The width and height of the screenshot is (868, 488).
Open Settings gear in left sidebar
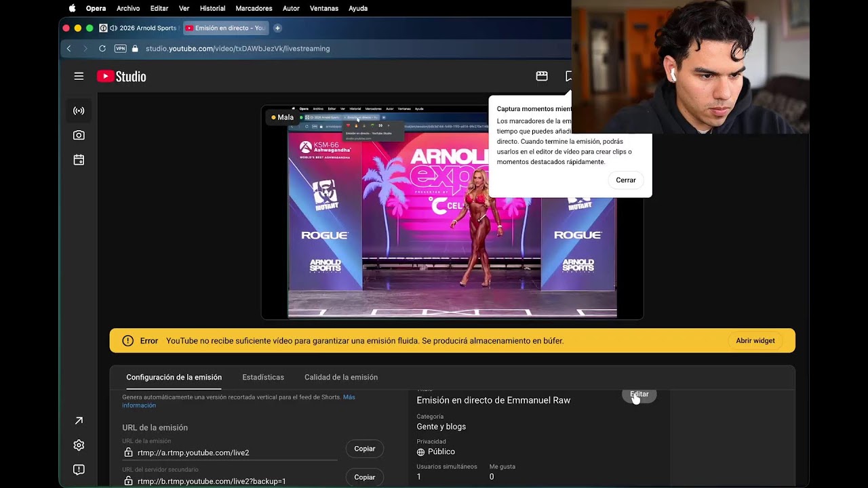point(79,445)
